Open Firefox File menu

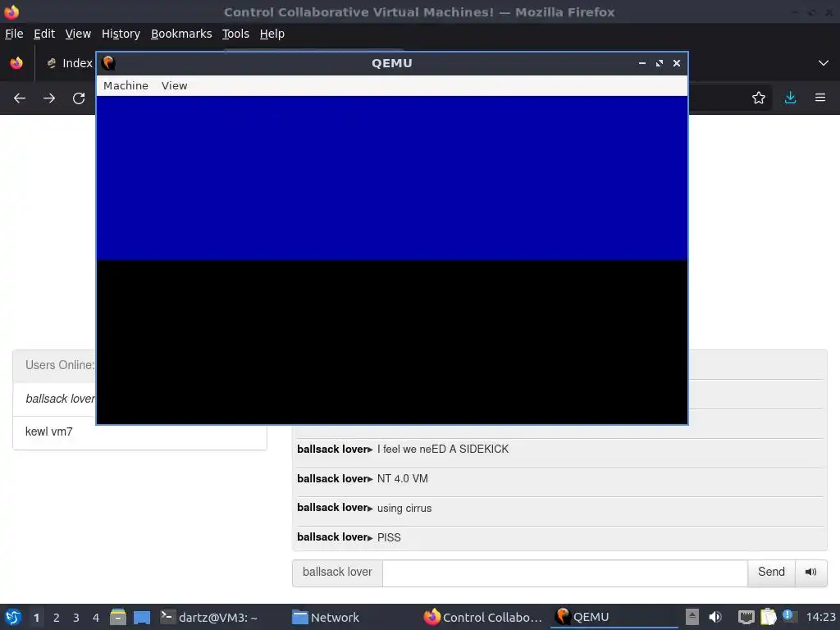tap(14, 34)
